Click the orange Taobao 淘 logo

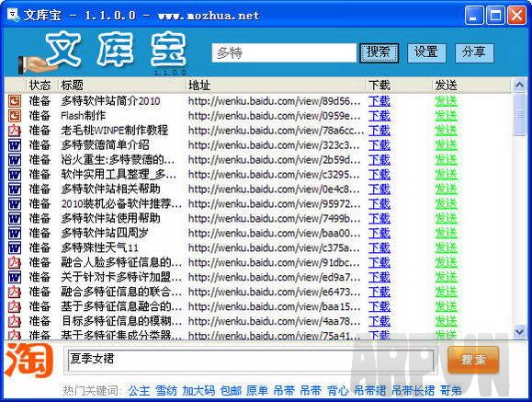pyautogui.click(x=29, y=361)
